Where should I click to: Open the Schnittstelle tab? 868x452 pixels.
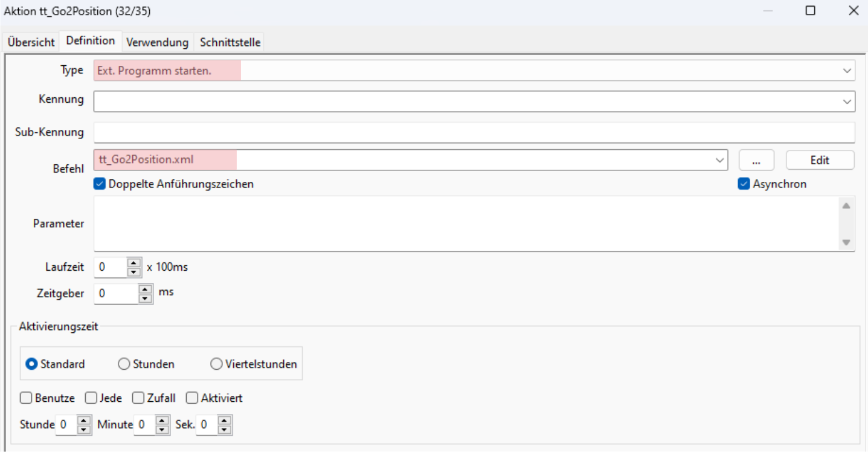[x=230, y=42]
